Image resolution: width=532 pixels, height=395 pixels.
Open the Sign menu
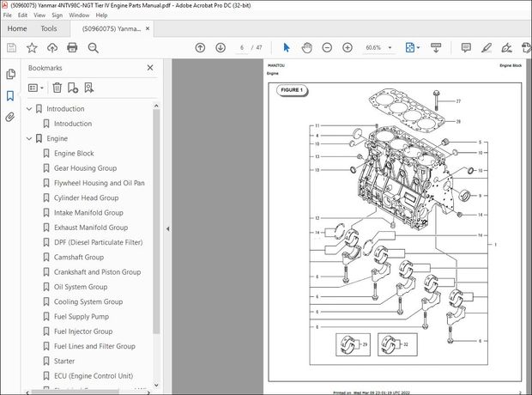click(57, 15)
